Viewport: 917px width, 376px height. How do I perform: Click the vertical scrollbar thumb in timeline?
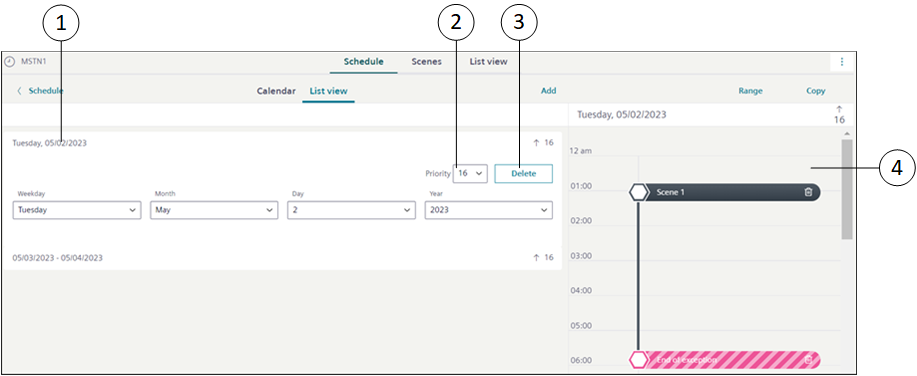click(x=847, y=189)
